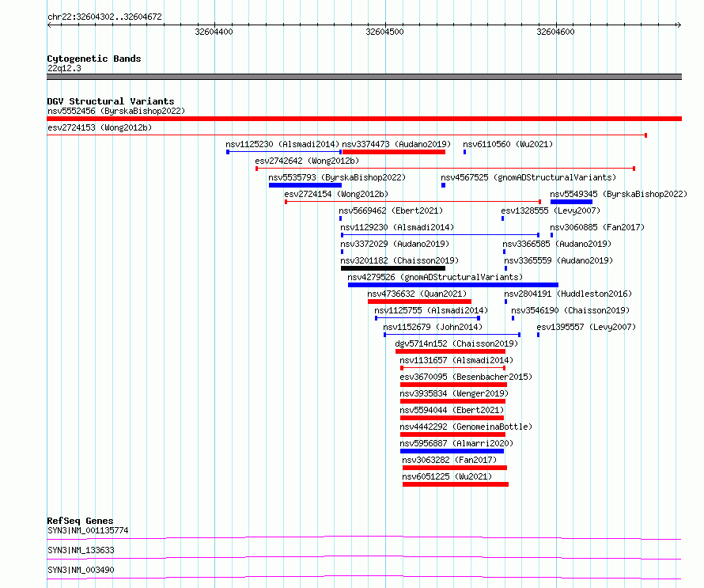Select dgv5714n152 (Chaisson2019) label
Viewport: 704px width, 588px height.
[x=456, y=343]
